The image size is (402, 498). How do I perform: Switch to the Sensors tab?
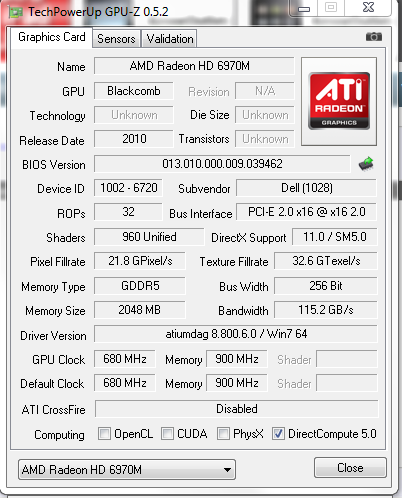click(x=116, y=39)
